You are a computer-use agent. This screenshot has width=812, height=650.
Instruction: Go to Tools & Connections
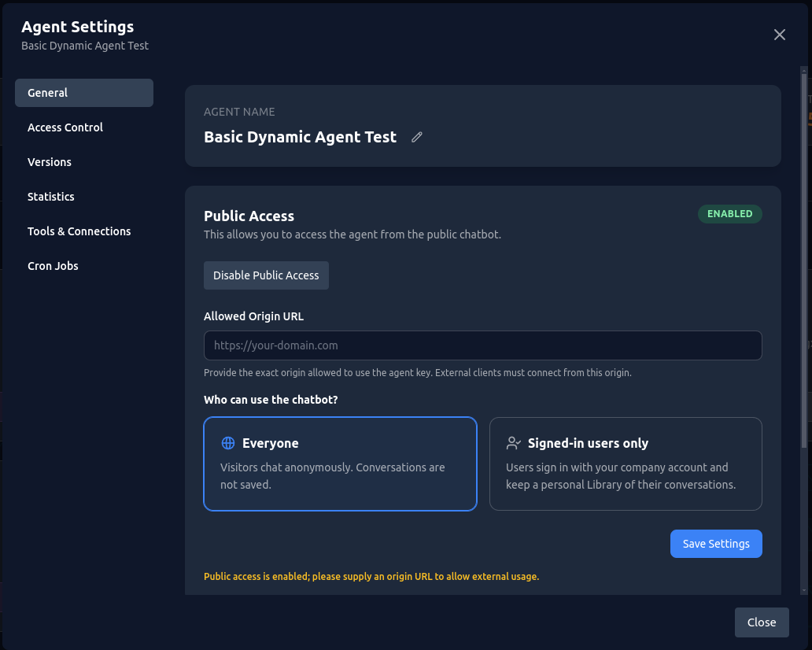click(84, 231)
